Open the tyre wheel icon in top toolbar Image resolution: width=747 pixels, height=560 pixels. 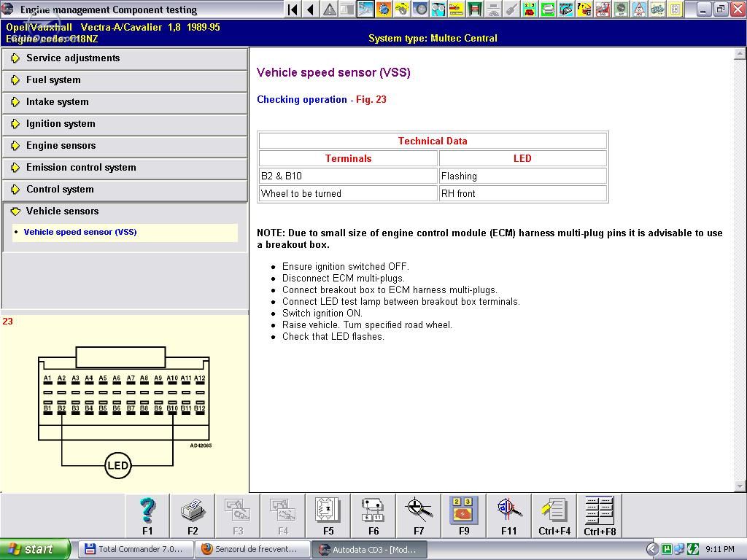[420, 9]
